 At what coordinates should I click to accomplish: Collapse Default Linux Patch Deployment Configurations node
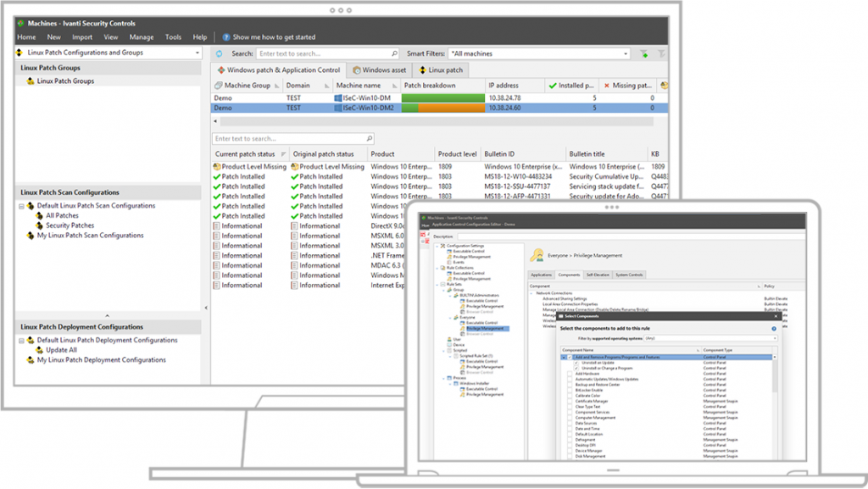[21, 341]
